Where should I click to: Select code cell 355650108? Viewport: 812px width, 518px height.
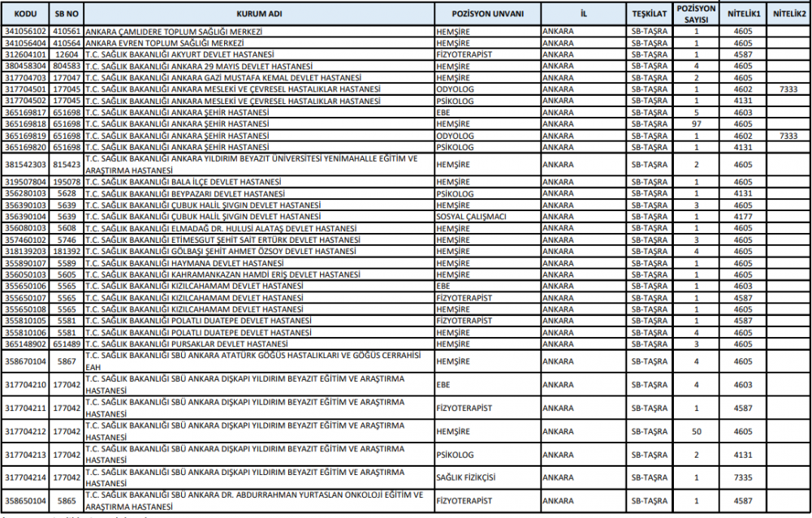tap(26, 309)
